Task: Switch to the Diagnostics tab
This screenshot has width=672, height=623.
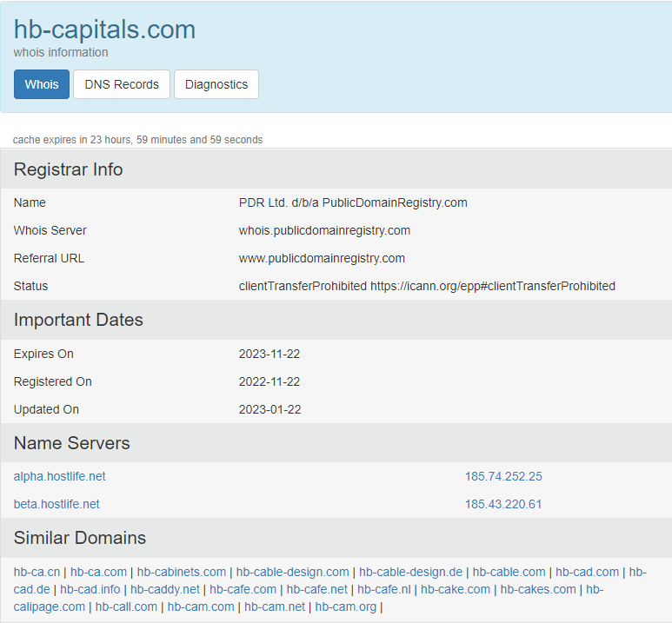Action: pos(216,84)
